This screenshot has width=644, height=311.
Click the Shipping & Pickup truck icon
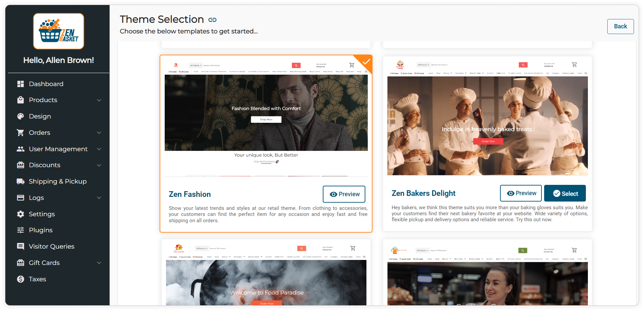[20, 182]
